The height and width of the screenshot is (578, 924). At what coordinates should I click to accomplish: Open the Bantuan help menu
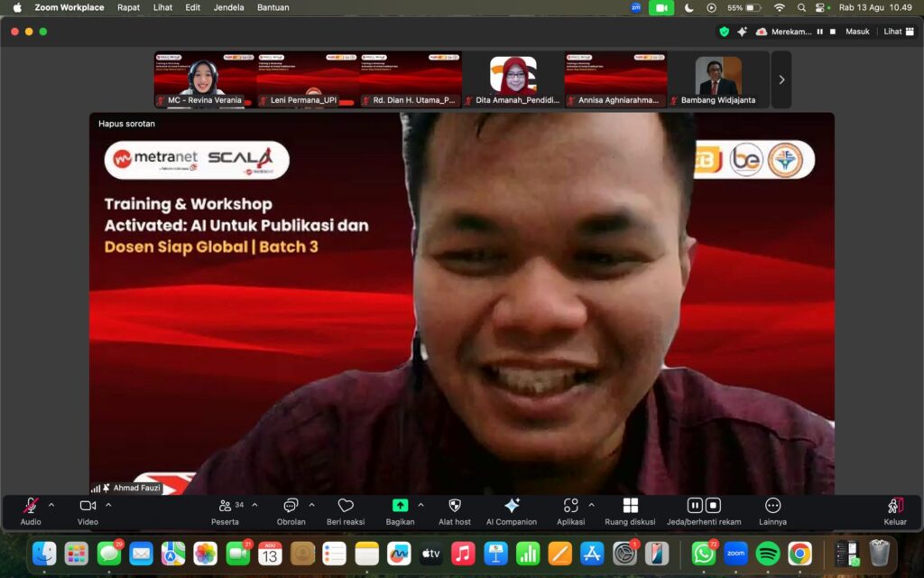pyautogui.click(x=273, y=7)
